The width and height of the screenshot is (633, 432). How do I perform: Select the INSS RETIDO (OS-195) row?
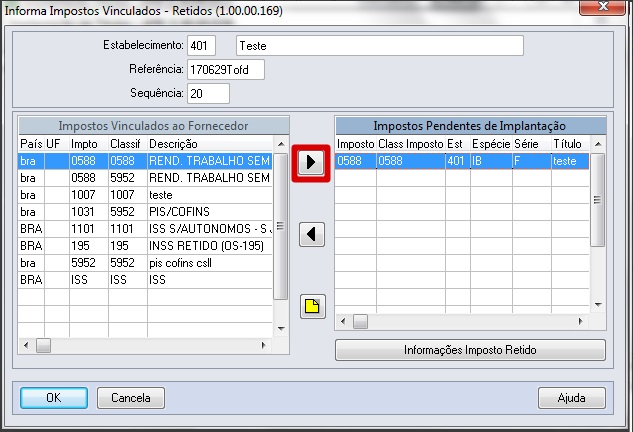coord(145,246)
